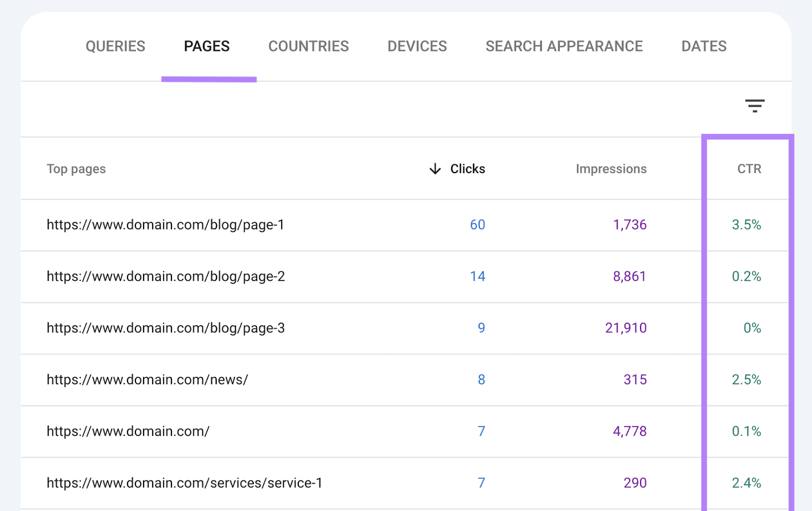Click the homepage URL row
The width and height of the screenshot is (812, 511).
(x=127, y=431)
